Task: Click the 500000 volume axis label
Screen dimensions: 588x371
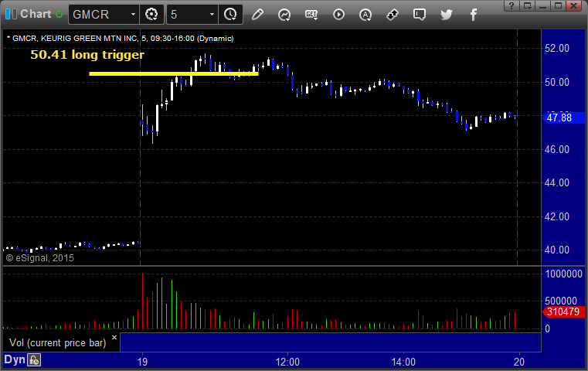Action: 561,301
